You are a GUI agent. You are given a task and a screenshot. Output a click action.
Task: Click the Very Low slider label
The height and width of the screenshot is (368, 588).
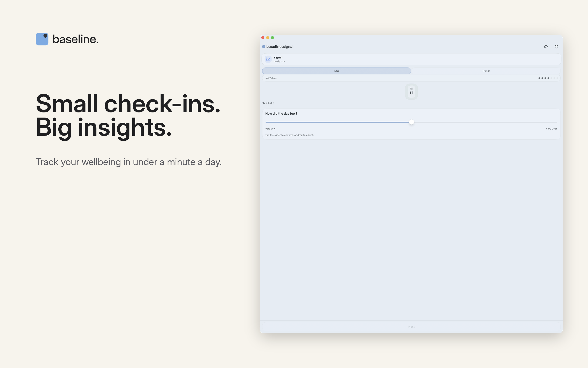(x=270, y=129)
